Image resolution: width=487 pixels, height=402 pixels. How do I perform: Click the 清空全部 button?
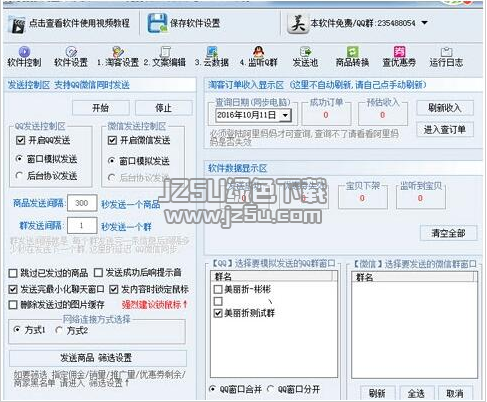coord(449,233)
